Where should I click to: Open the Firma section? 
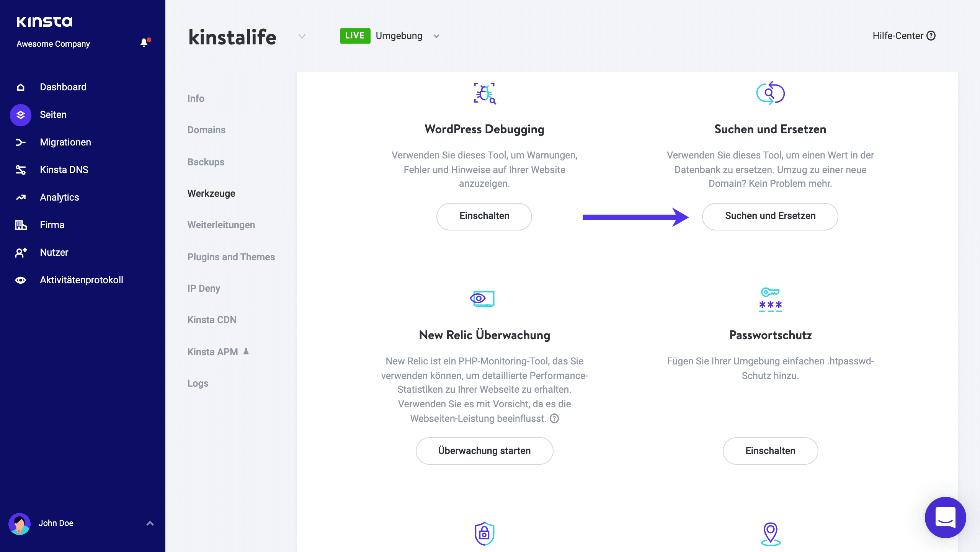coord(52,225)
